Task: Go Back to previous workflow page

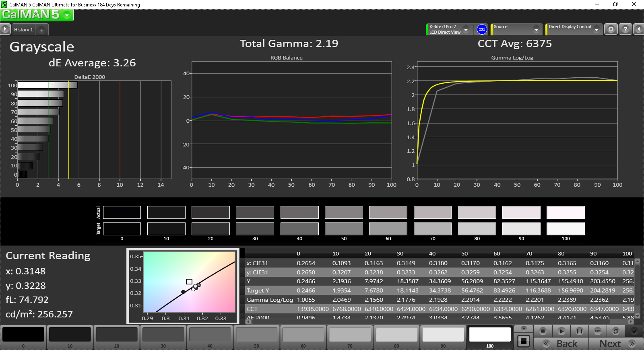Action: [561, 344]
